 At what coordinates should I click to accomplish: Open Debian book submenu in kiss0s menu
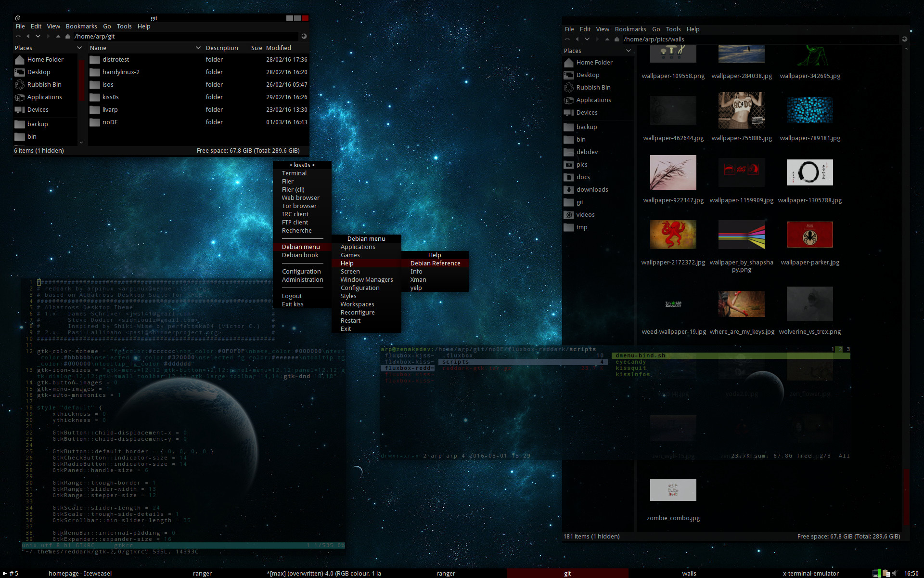[302, 255]
